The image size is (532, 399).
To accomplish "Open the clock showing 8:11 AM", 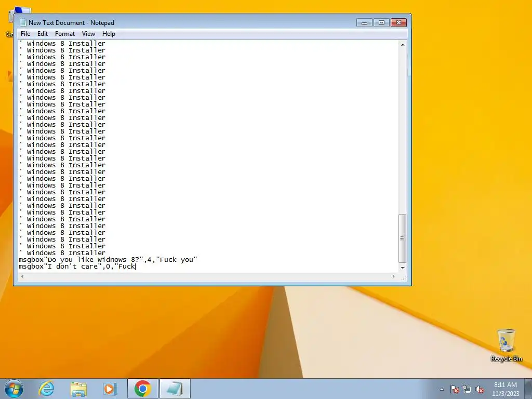I will pyautogui.click(x=506, y=389).
